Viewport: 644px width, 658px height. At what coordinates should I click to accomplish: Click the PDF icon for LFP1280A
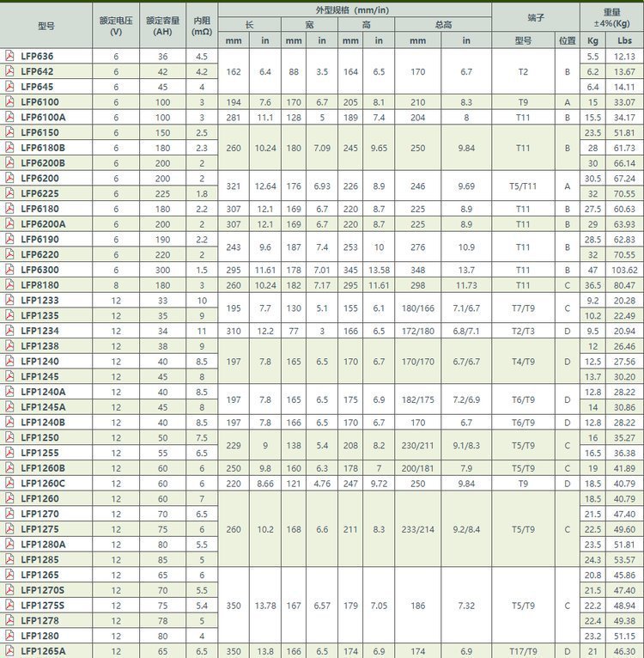coord(9,545)
